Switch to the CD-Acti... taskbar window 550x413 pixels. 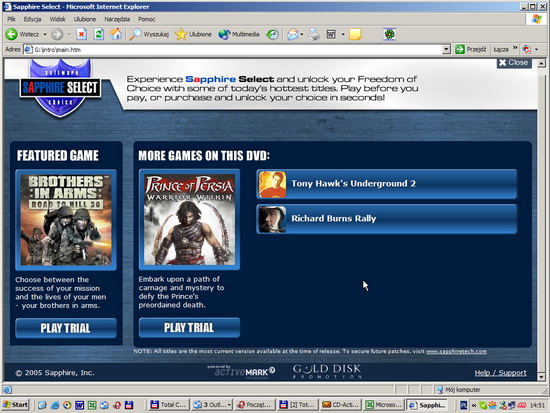[340, 405]
